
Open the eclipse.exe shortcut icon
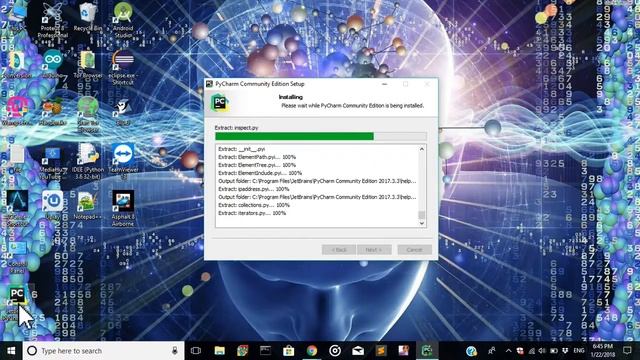[x=123, y=67]
